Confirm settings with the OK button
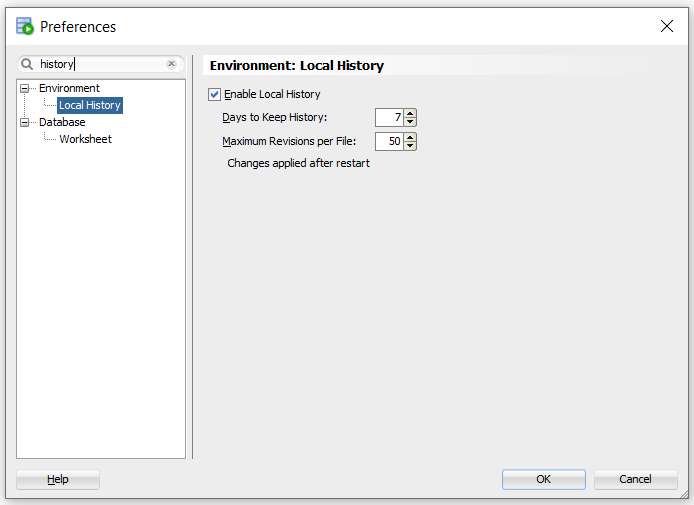Viewport: 694px width, 505px height. tap(544, 479)
